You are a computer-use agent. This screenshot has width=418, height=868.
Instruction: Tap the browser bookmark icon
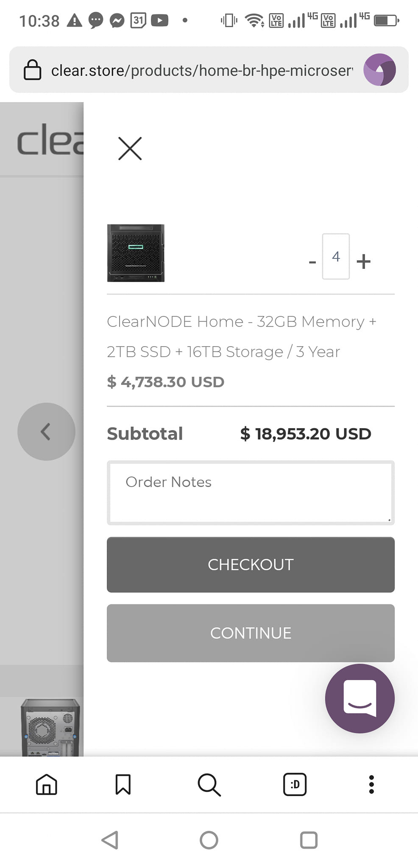point(123,785)
